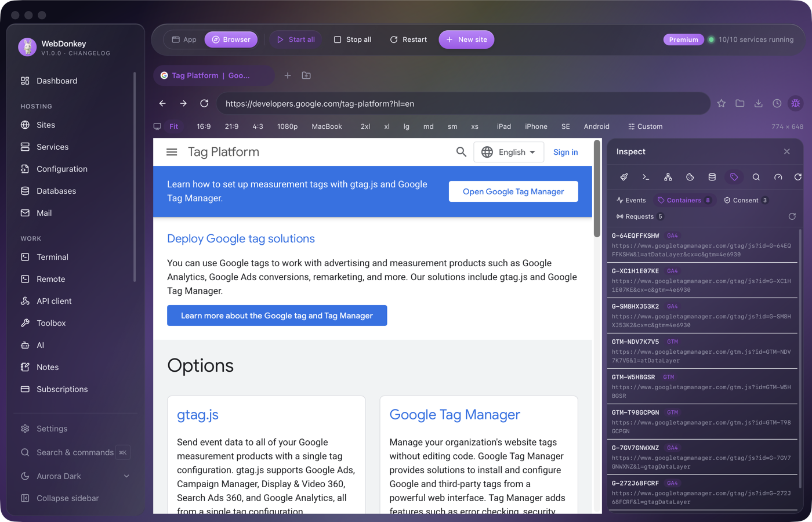The width and height of the screenshot is (812, 522).
Task: Toggle the bug inspector icon by address bar
Action: 796,103
